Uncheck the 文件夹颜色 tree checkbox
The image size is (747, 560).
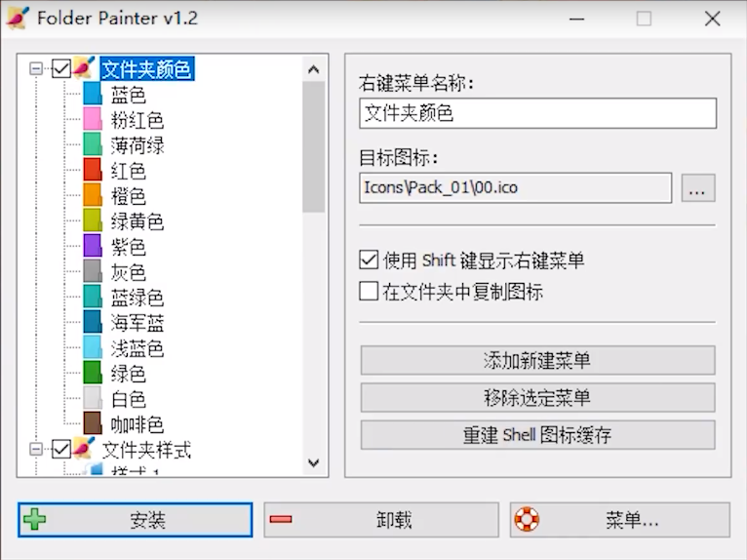(x=61, y=69)
